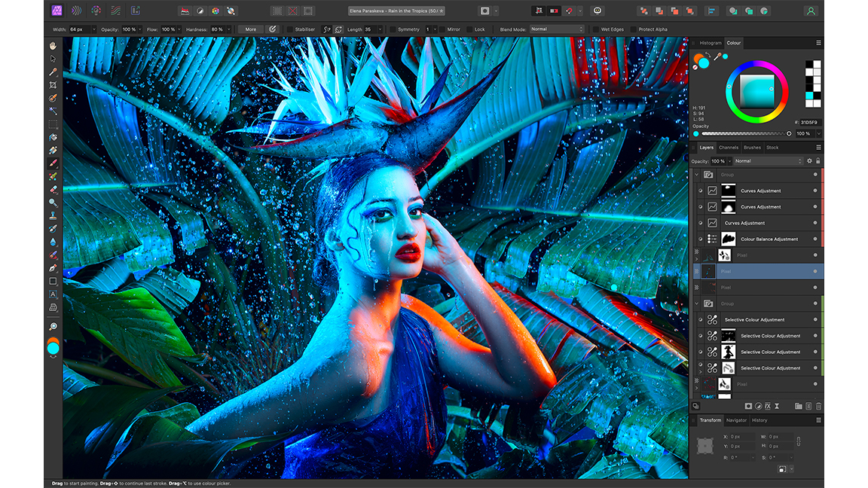The image size is (868, 488).
Task: Open the Stock tab
Action: (772, 148)
